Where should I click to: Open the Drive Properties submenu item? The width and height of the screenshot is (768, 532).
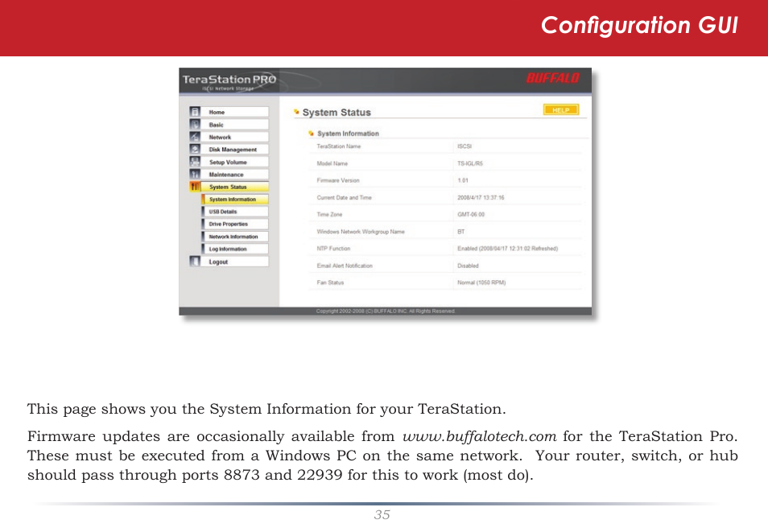(235, 224)
